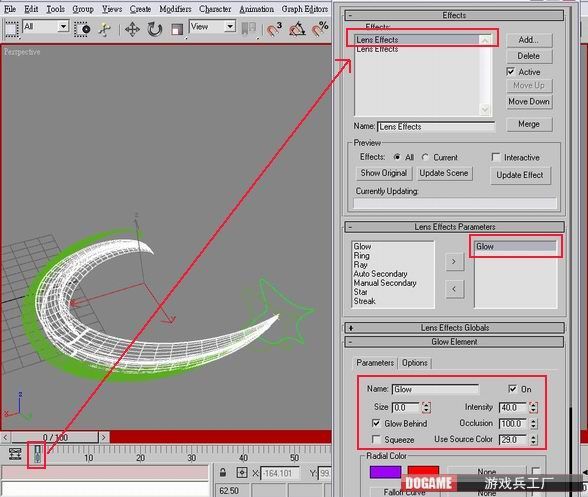Image resolution: width=588 pixels, height=497 pixels.
Task: Click the Occlusion spinner arrows
Action: pos(533,424)
